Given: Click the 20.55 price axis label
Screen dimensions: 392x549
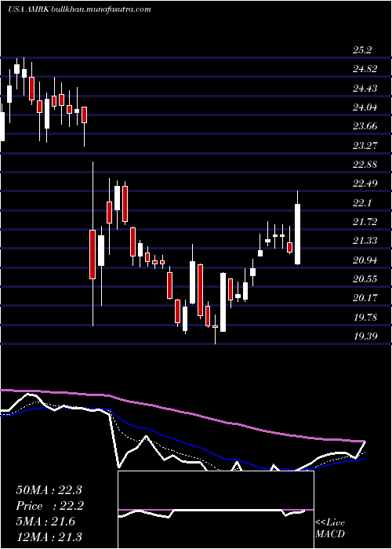Looking at the screenshot, I should click(365, 279).
